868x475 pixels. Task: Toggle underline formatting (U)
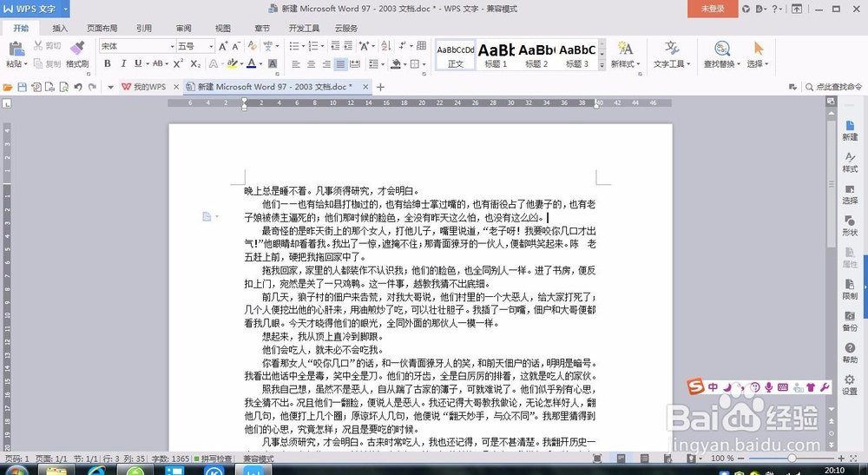pyautogui.click(x=138, y=63)
